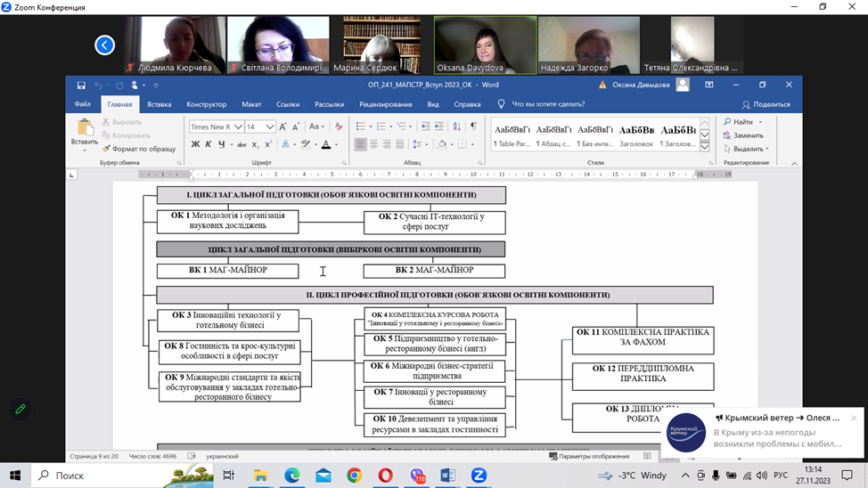Click the font color red swatch button
Screen dimensions: 868x488
[326, 144]
